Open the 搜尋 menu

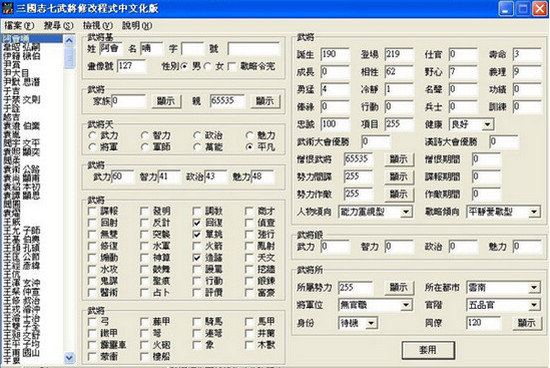click(x=58, y=26)
